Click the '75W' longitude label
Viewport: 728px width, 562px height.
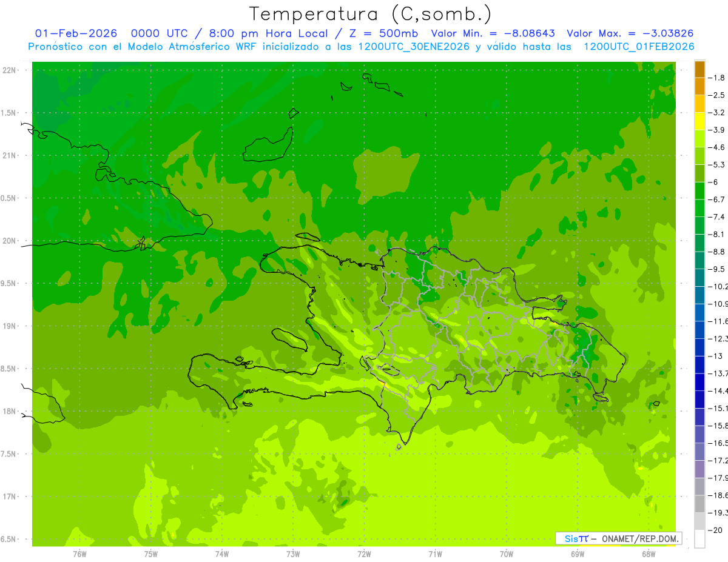click(x=150, y=554)
